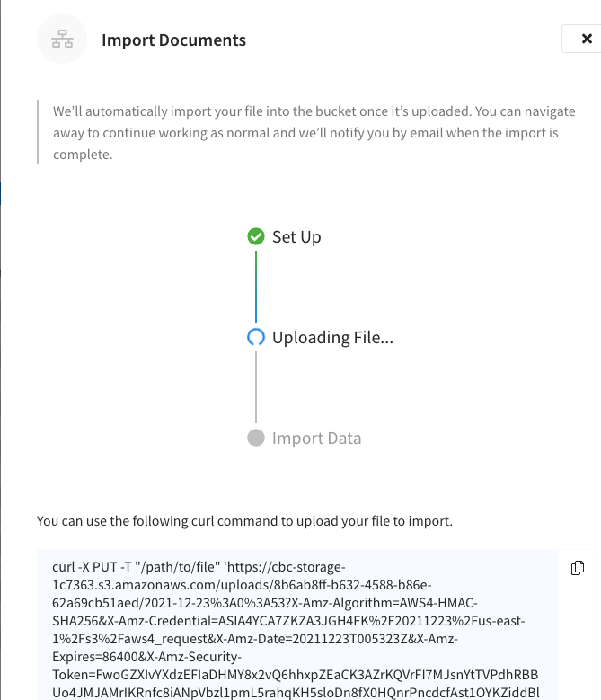Click the curl command instruction sentence
Screen dimensions: 601x700
[x=244, y=521]
